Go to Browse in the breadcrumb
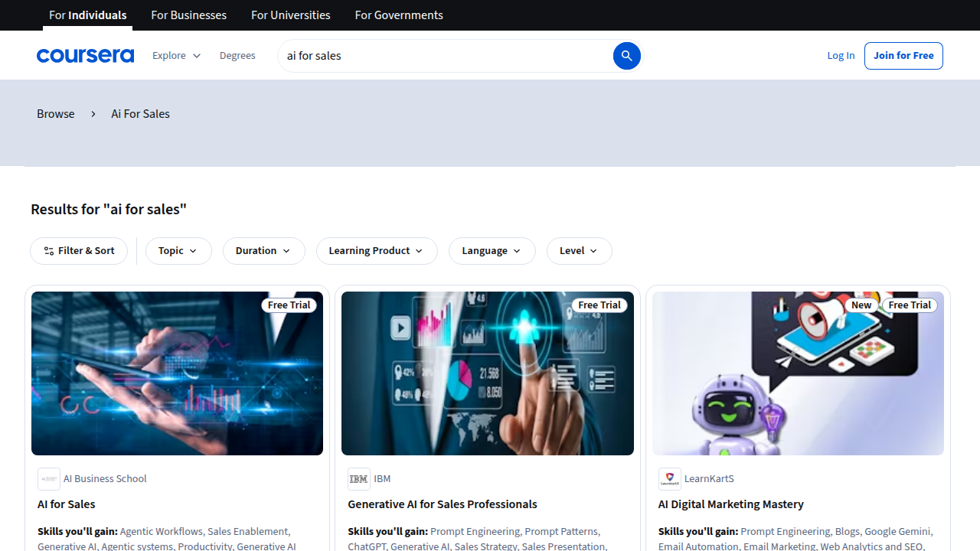980x551 pixels. coord(56,114)
